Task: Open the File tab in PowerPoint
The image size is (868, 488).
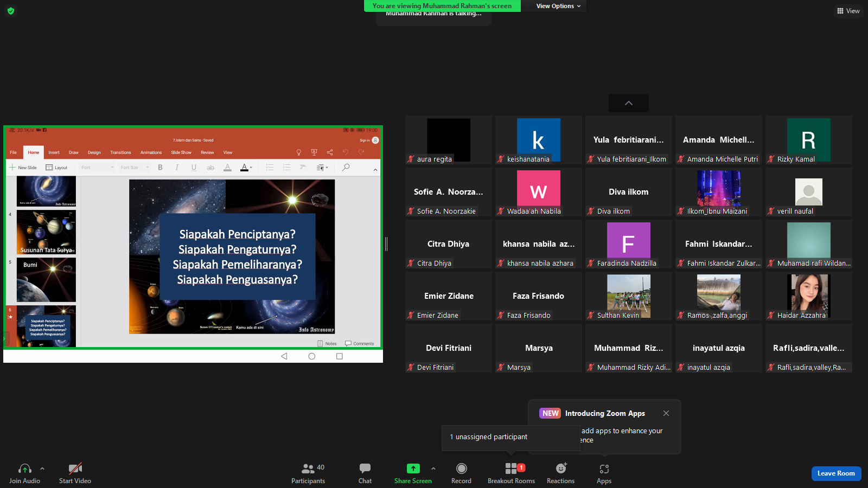Action: pos(14,152)
